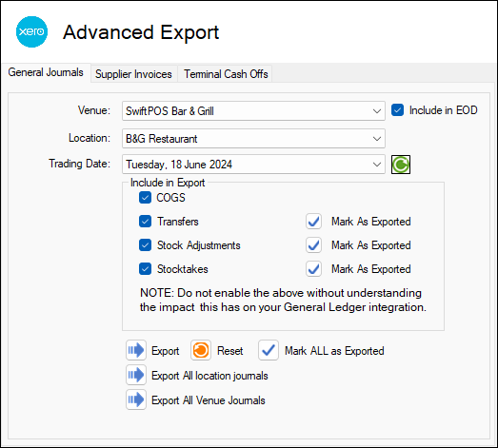
Task: Click the Trading Date: field label
Action: 79,164
